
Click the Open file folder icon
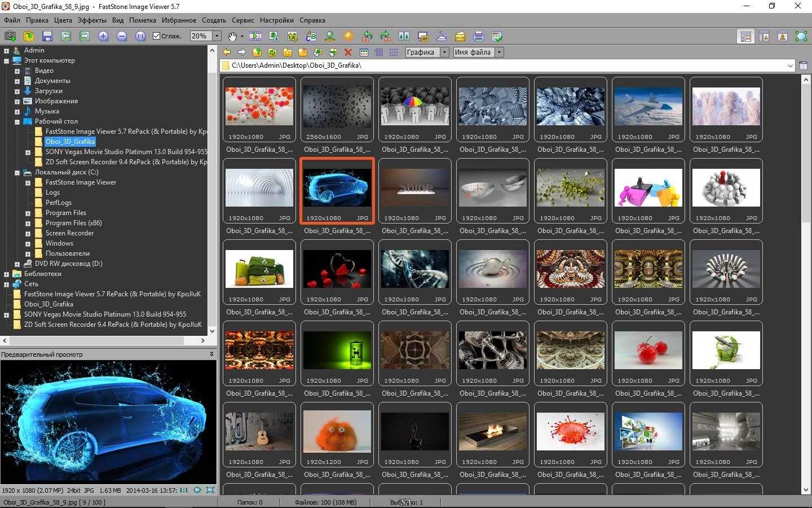tap(29, 36)
